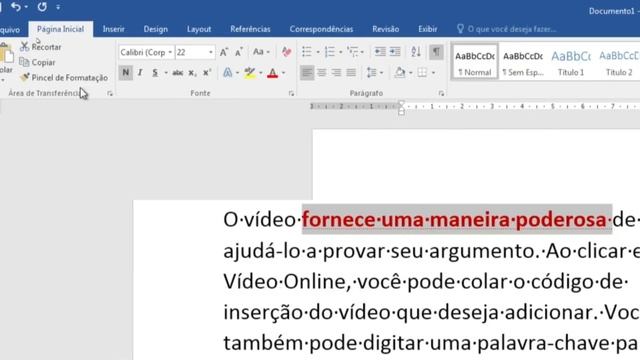This screenshot has width=640, height=360.
Task: Open the borders dropdown arrow
Action: [433, 73]
